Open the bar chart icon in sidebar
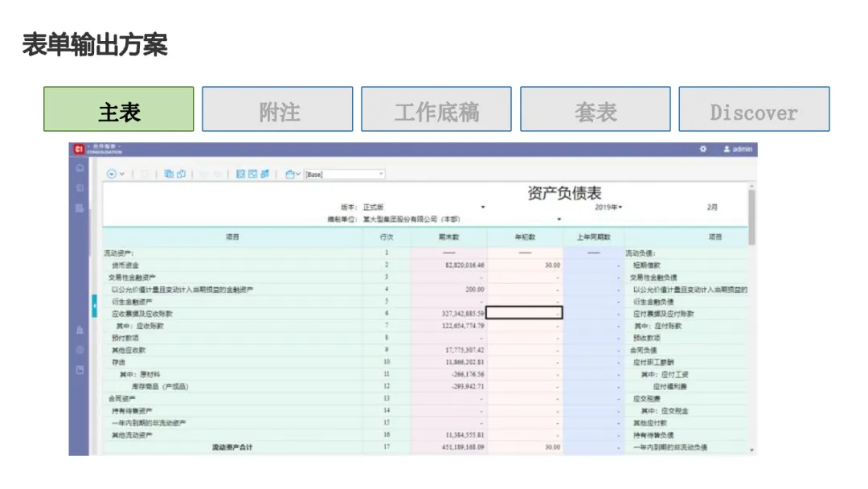868x489 pixels. tap(80, 330)
